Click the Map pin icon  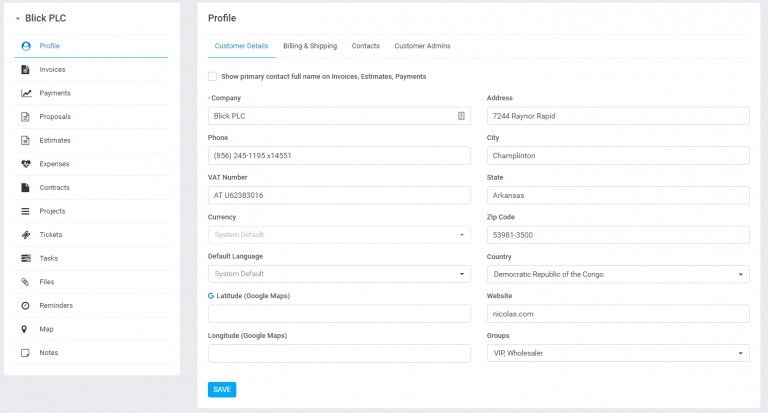[x=26, y=329]
